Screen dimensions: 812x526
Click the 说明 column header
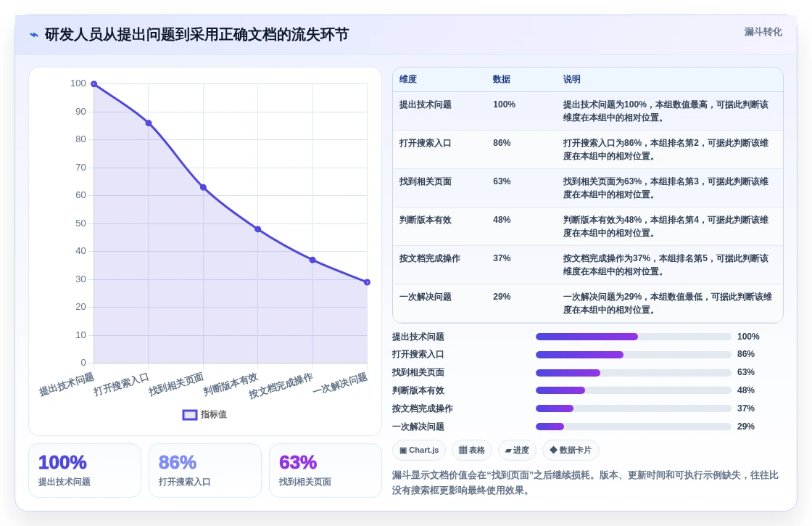572,79
